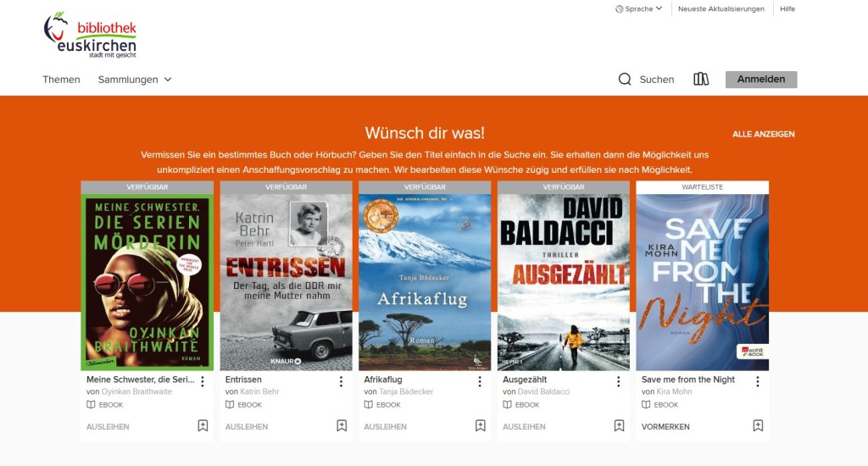Open more options for Ausgezählt
Viewport: 868px width, 466px height.
tap(620, 382)
